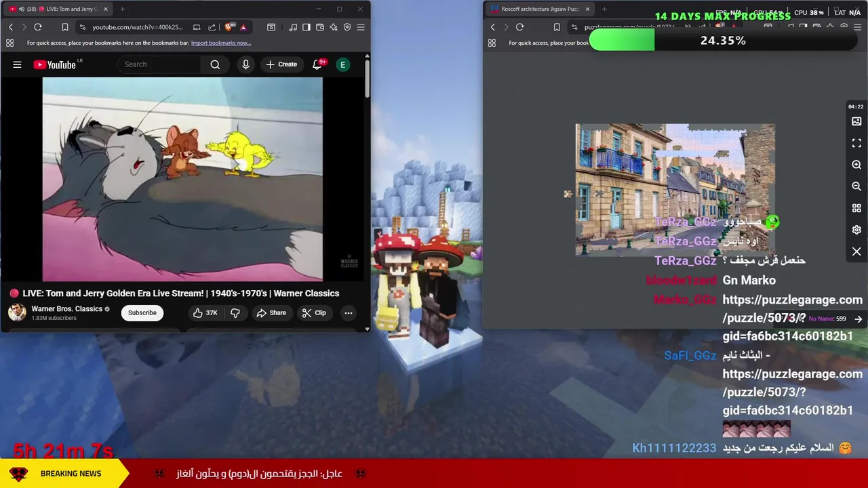Focus the YouTube Search input field
868x488 pixels.
159,64
